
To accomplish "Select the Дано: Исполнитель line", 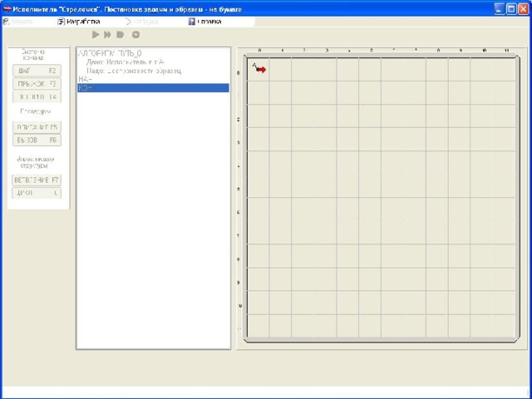I will click(125, 62).
